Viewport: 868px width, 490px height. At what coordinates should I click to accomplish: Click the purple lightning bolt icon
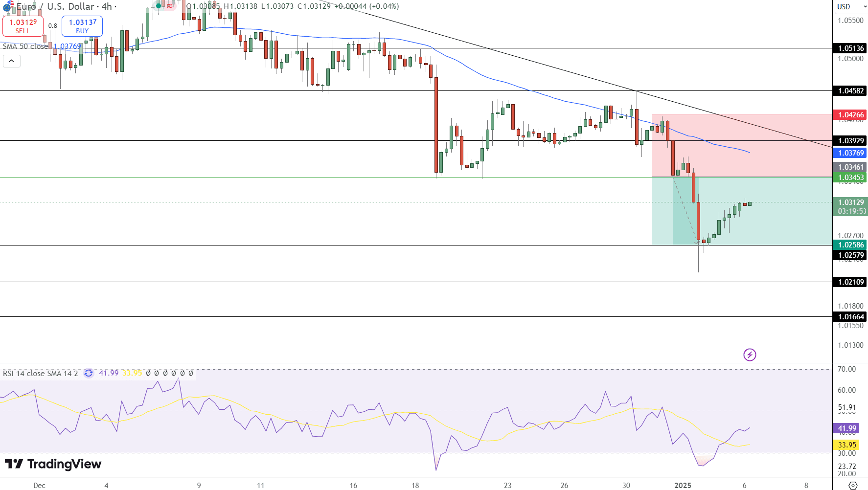tap(750, 355)
